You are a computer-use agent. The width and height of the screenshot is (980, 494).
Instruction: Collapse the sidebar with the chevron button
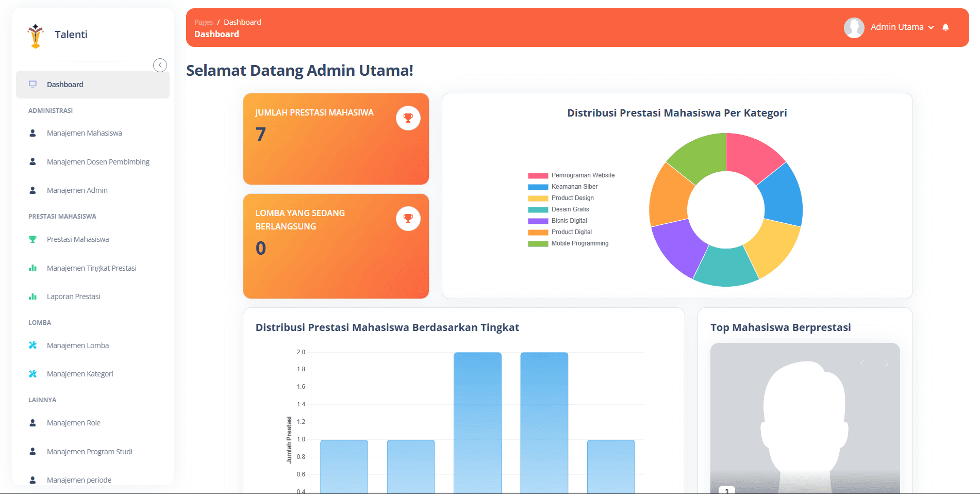tap(160, 65)
